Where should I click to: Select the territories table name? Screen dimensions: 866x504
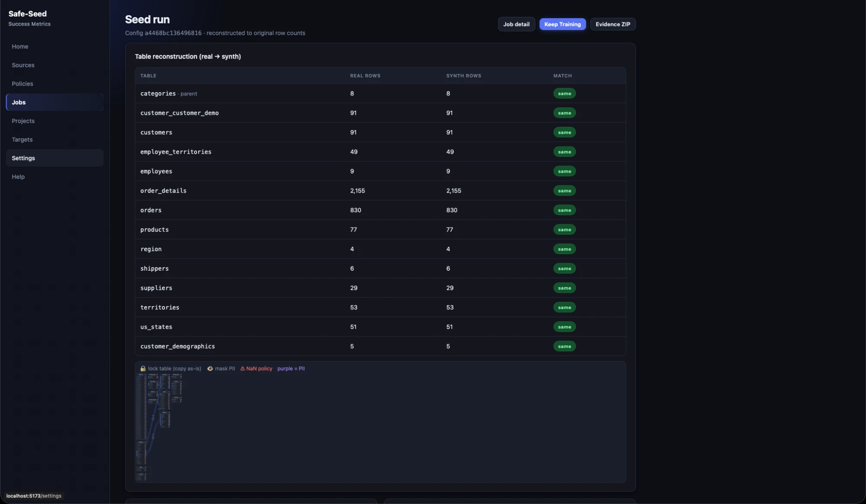click(160, 308)
